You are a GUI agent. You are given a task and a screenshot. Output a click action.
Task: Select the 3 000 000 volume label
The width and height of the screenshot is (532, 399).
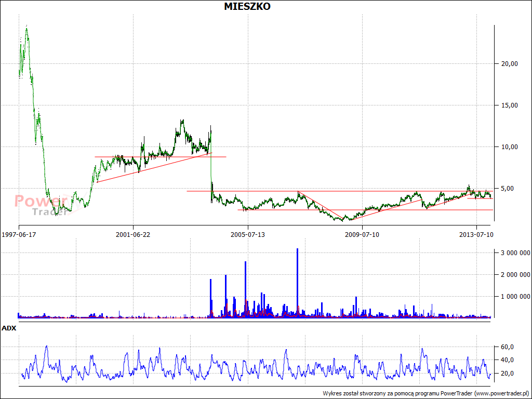click(x=515, y=253)
